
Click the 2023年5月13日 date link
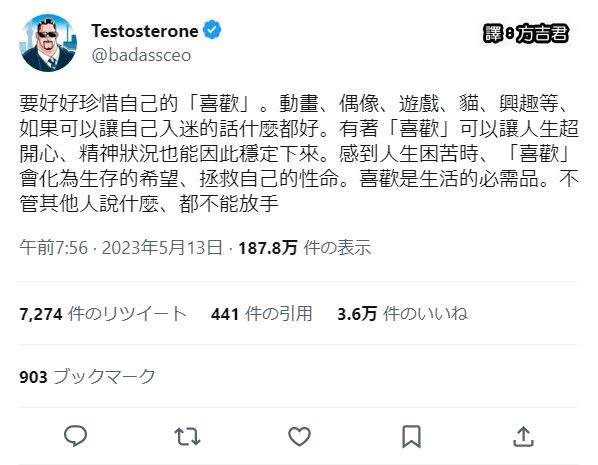click(162, 248)
